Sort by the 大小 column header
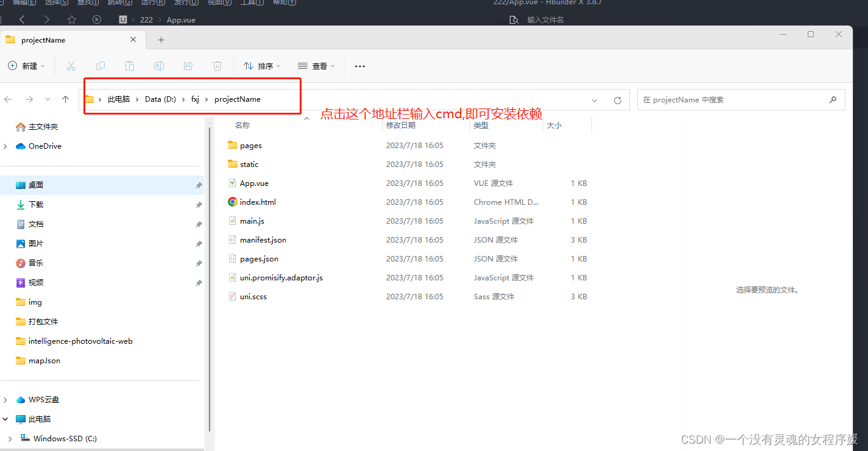Viewport: 868px width, 451px height. (554, 125)
